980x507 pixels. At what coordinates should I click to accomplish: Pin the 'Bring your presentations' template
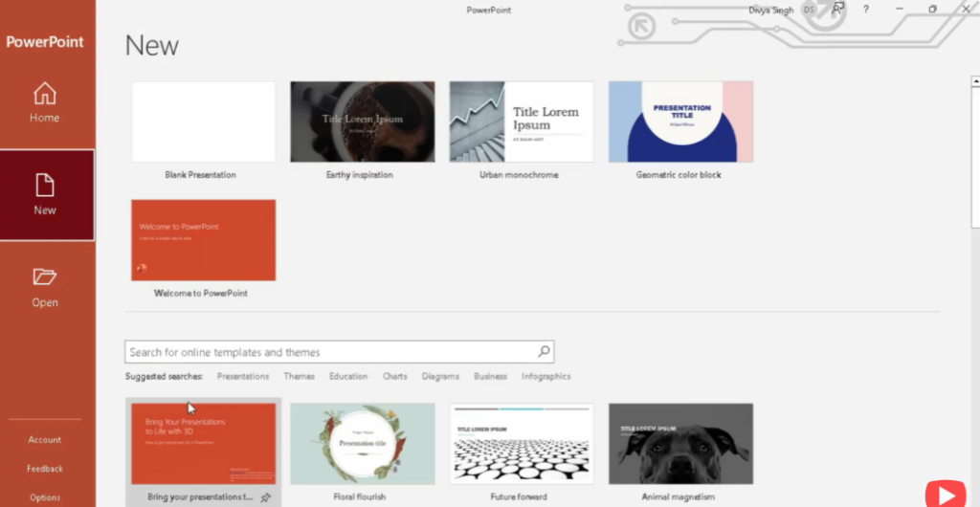[266, 497]
